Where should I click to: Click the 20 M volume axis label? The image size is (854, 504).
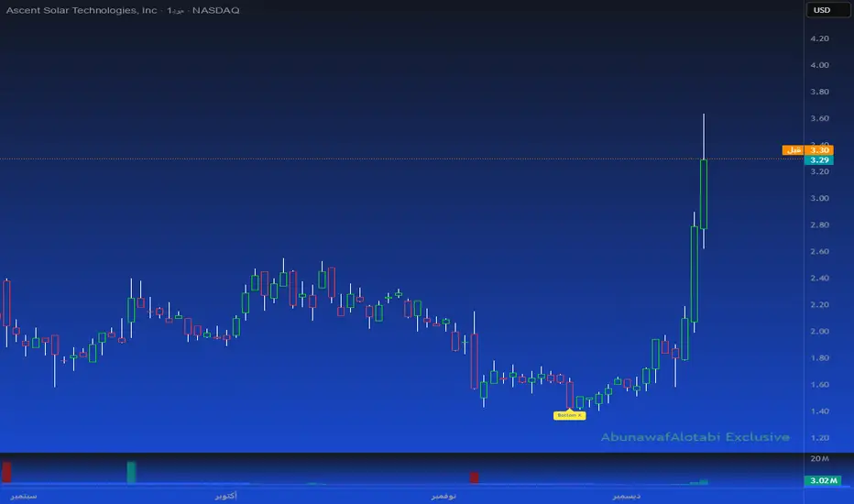(819, 459)
